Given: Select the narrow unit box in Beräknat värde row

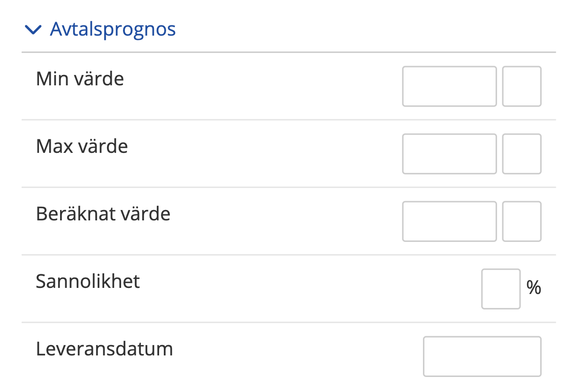Looking at the screenshot, I should [x=521, y=221].
